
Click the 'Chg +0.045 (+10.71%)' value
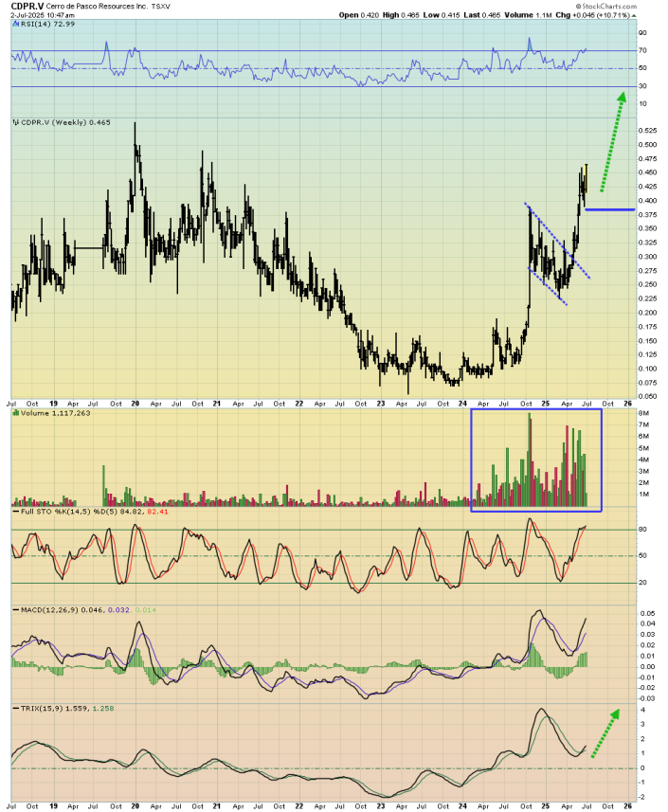pos(592,15)
